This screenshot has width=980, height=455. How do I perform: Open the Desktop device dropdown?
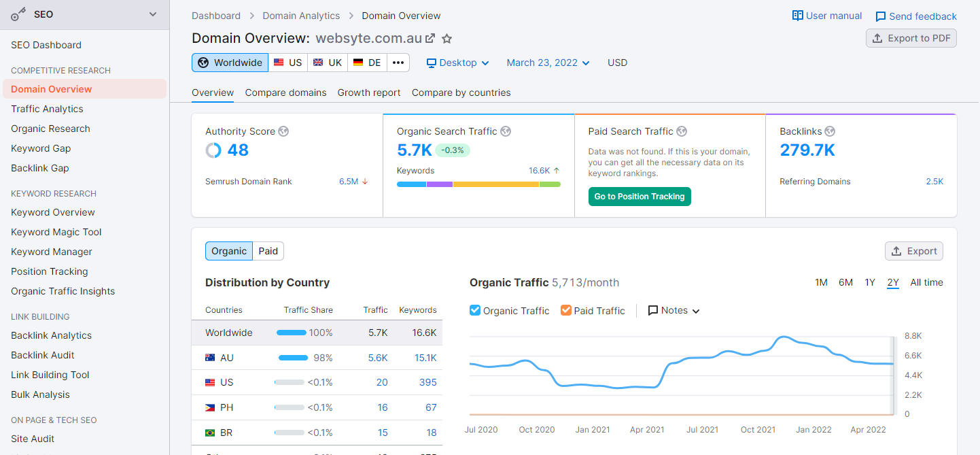(458, 63)
